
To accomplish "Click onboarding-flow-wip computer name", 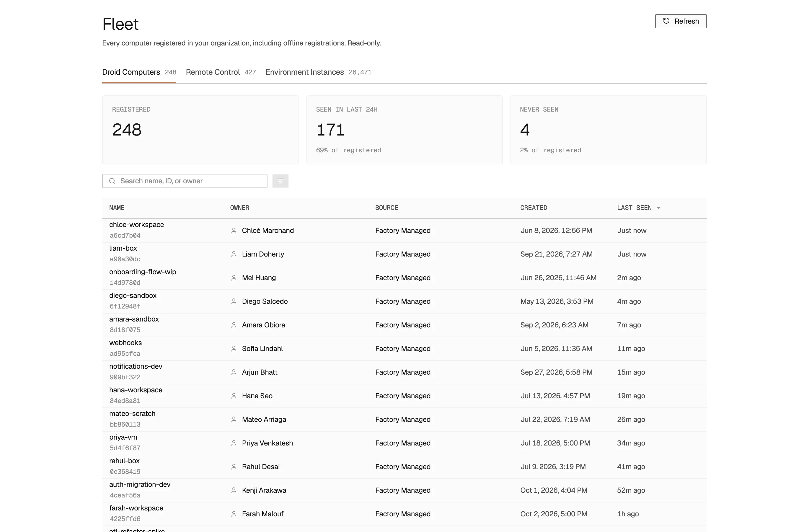I will [142, 272].
